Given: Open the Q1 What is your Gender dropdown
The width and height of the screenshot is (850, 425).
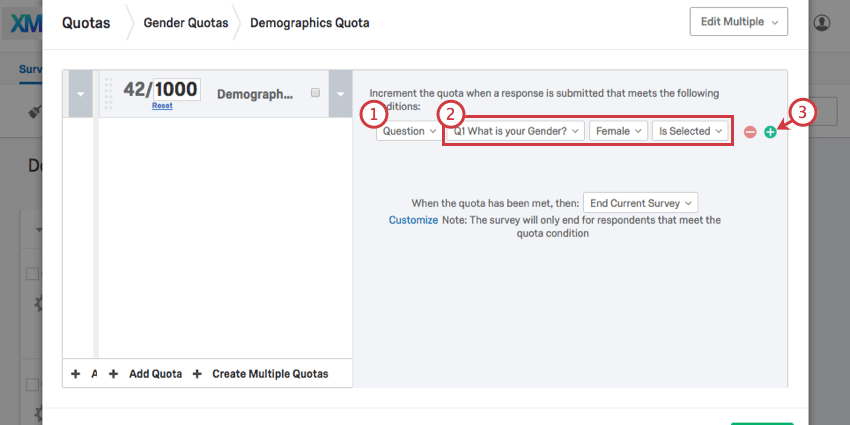Looking at the screenshot, I should tap(516, 131).
